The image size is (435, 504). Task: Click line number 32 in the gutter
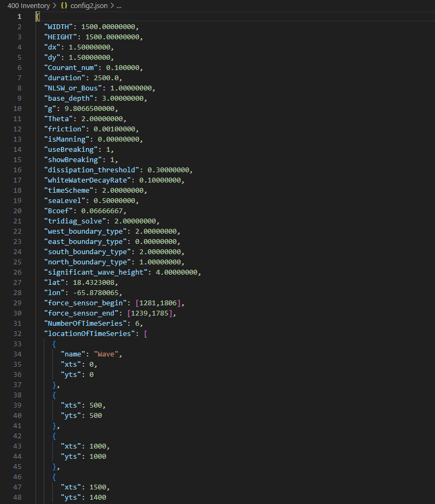pos(17,334)
